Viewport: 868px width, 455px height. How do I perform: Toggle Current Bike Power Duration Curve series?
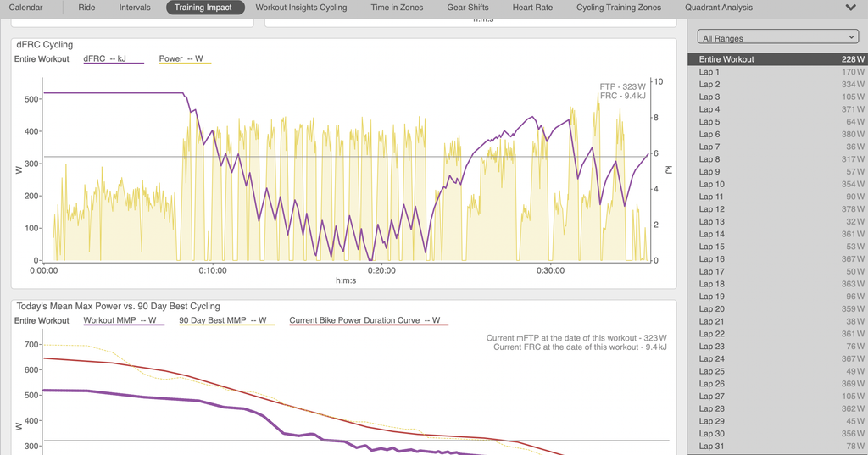369,320
